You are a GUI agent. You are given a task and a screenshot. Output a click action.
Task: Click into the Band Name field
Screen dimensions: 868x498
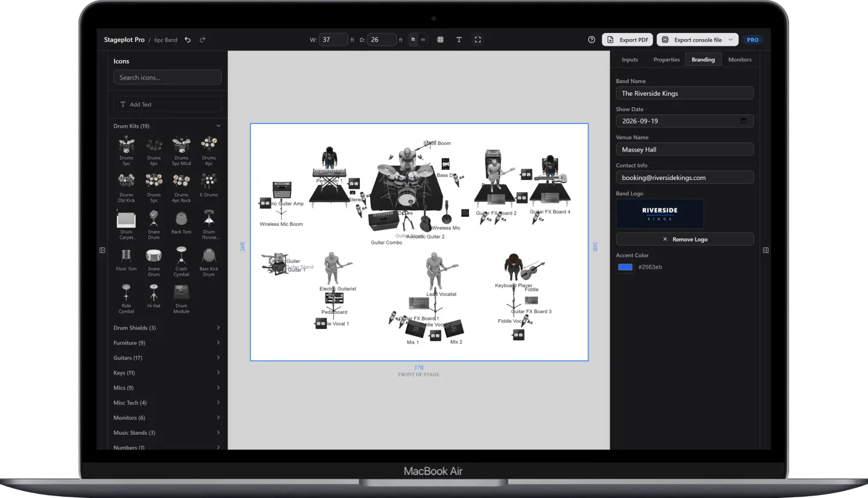(685, 93)
